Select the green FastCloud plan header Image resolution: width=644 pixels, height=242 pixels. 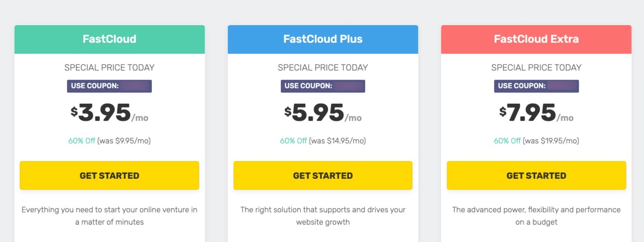click(x=110, y=39)
